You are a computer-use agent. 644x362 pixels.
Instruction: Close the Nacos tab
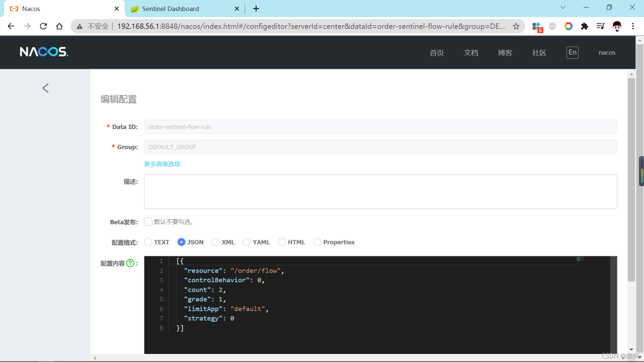click(117, 9)
